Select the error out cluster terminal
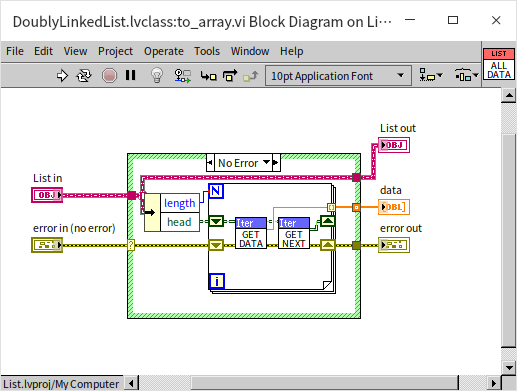Image resolution: width=517 pixels, height=391 pixels. [394, 245]
